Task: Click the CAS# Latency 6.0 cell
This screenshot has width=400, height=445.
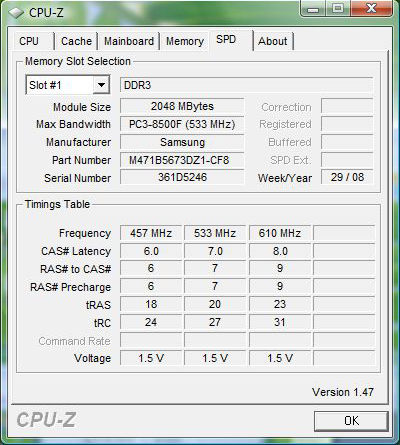Action: pos(151,251)
